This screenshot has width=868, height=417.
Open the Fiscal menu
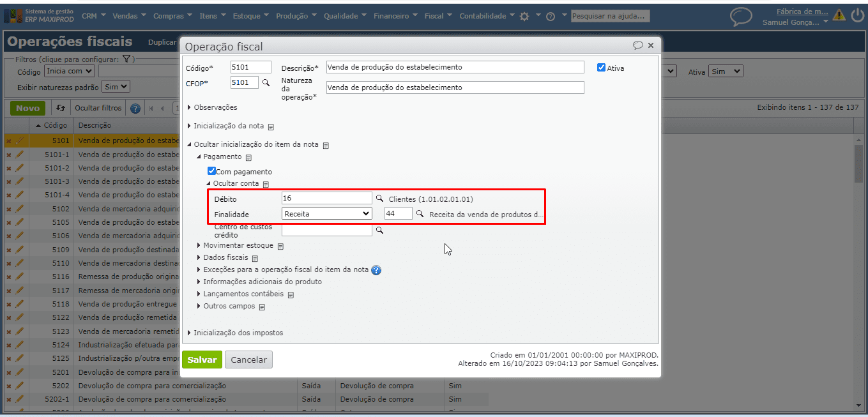coord(438,16)
